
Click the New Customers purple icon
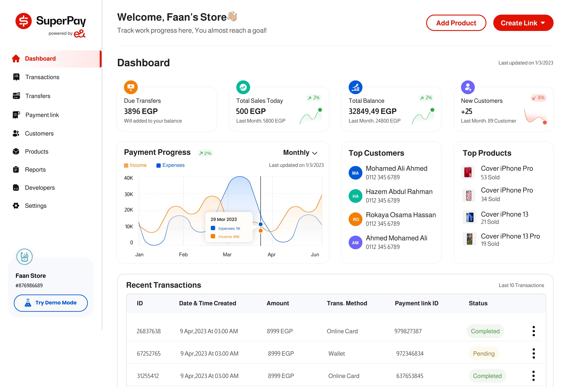[468, 87]
